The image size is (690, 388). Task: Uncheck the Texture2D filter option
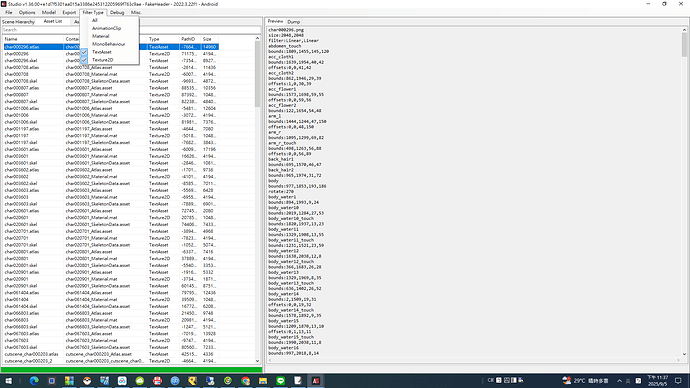tap(103, 60)
